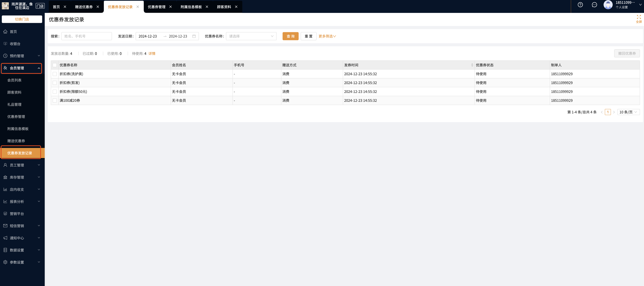Open the 10 条/页 page size dropdown

[x=628, y=112]
